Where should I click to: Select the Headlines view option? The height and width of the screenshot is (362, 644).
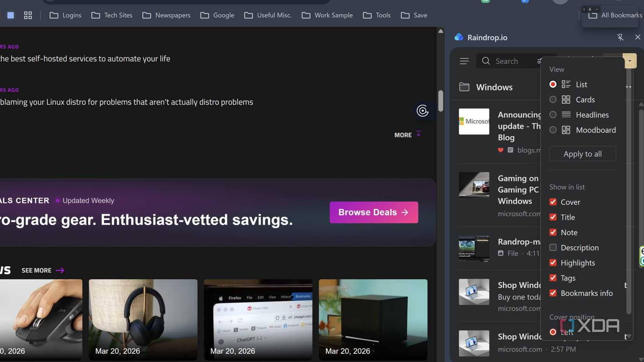tap(553, 115)
